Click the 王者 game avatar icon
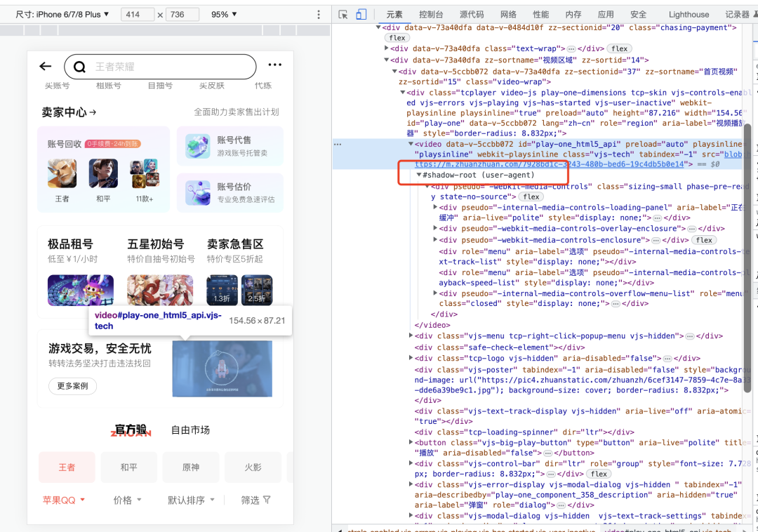This screenshot has width=758, height=532. (62, 173)
